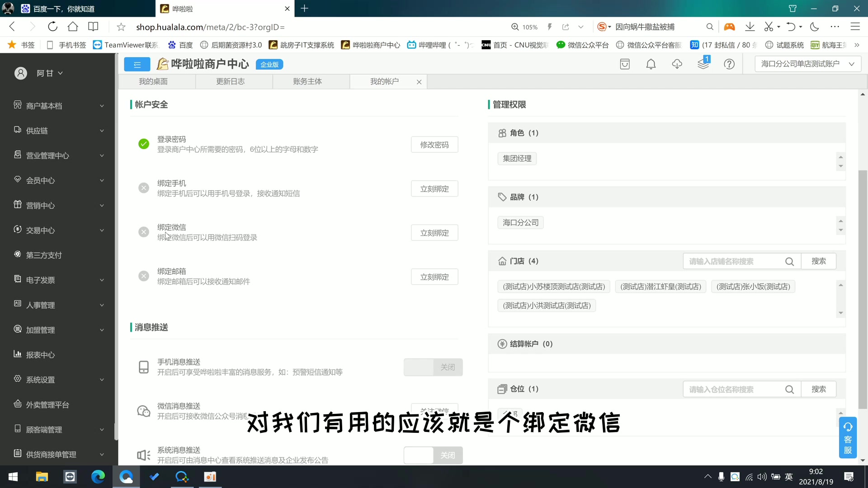Open new browser tab with plus icon
Screen dimensions: 868x488
click(x=305, y=8)
